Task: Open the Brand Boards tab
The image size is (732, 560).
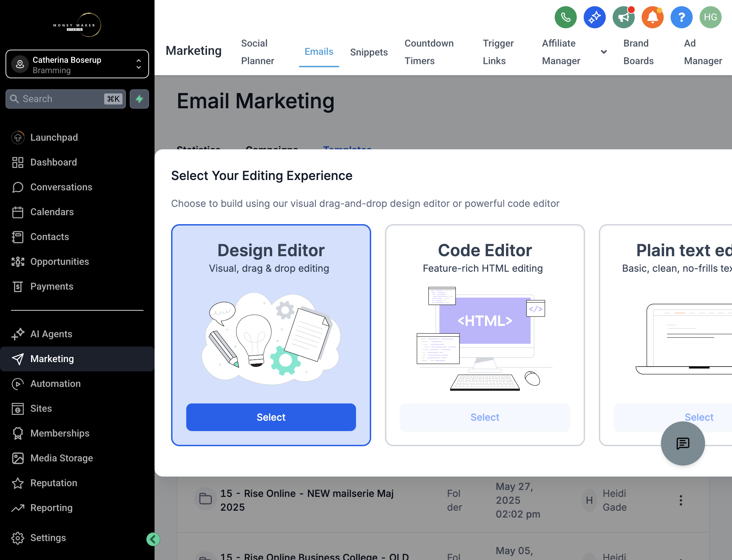Action: pos(639,52)
